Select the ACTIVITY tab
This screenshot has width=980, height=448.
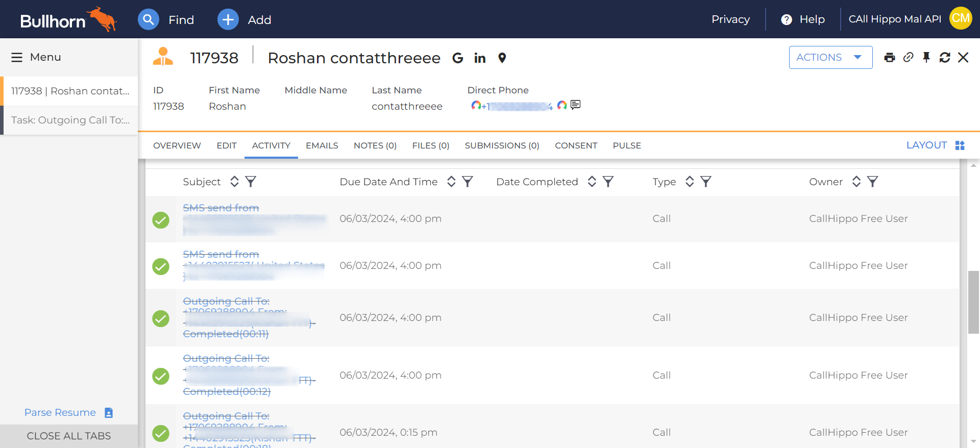271,145
